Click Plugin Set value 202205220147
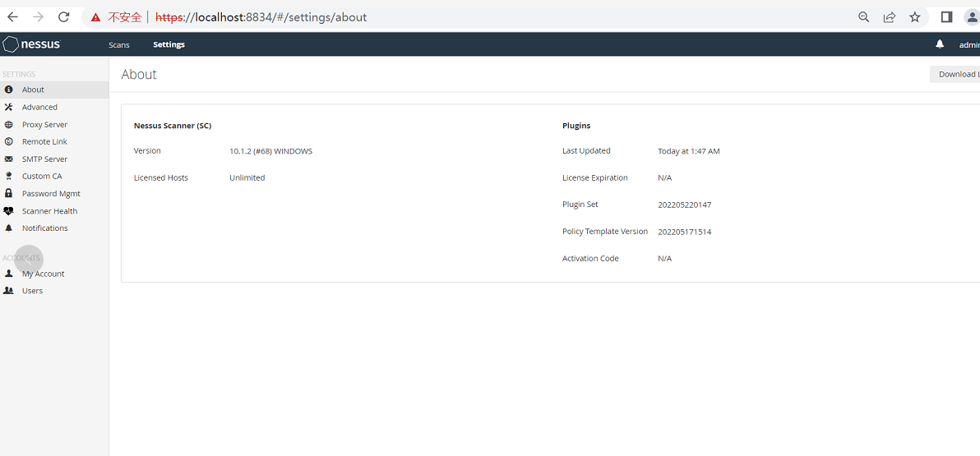980x456 pixels. 684,205
